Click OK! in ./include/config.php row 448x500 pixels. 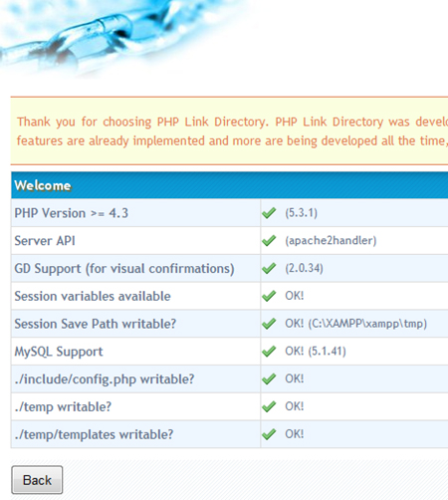tap(295, 378)
